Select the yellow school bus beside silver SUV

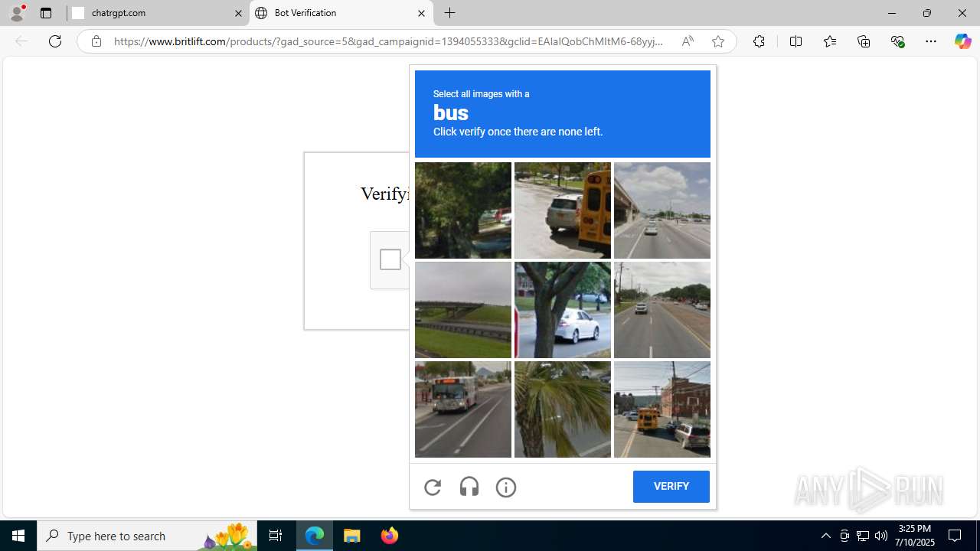(563, 210)
